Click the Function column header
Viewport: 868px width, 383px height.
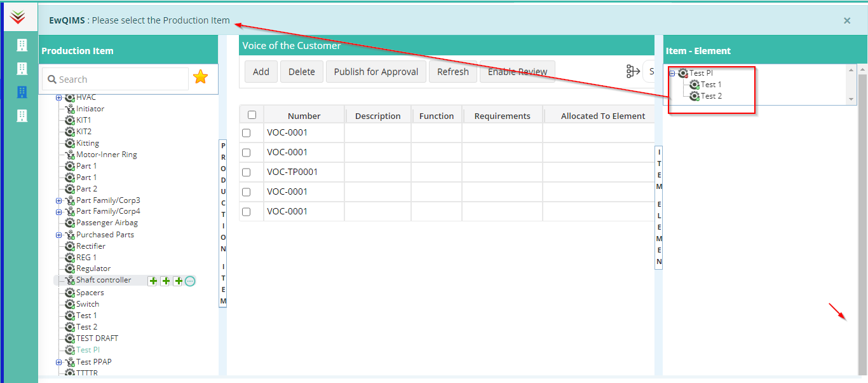point(437,116)
